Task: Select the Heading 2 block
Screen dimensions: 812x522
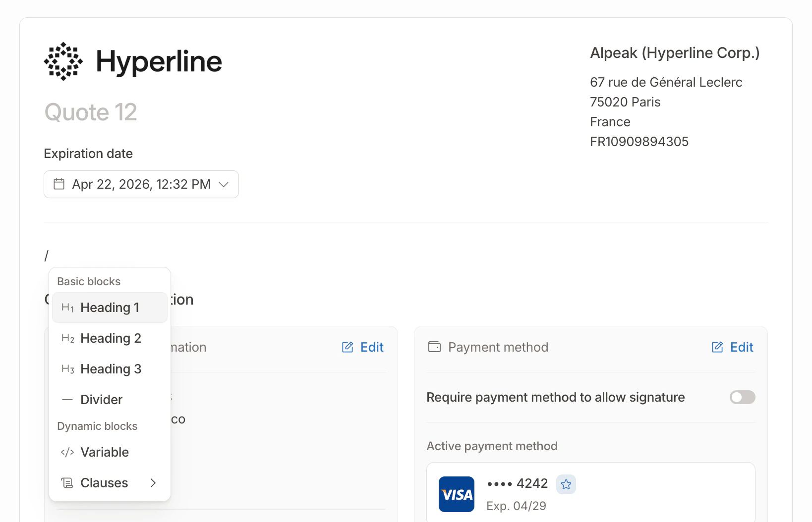Action: point(110,338)
